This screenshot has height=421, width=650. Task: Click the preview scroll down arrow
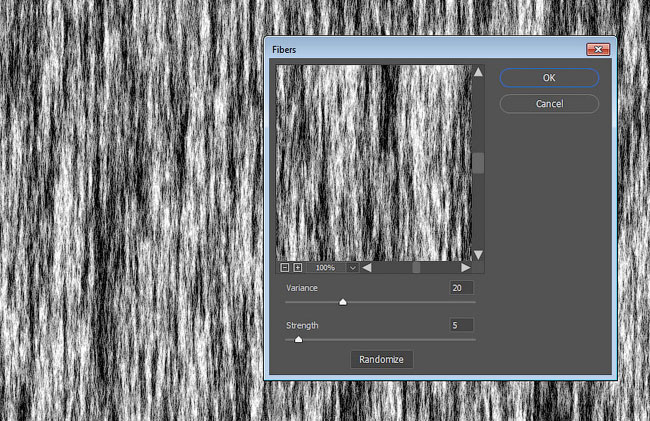(478, 255)
